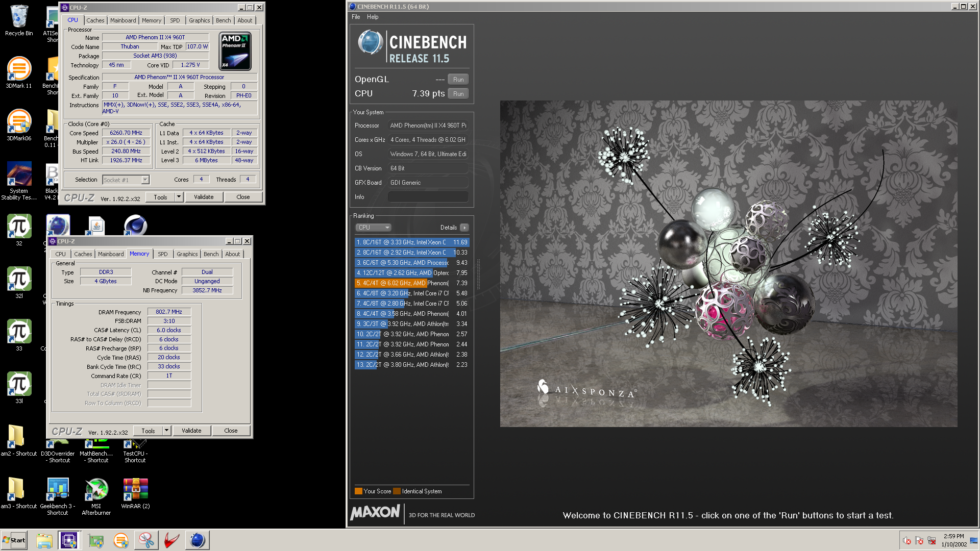Screen dimensions: 980x551
Task: Open the Java file desktop icon
Action: 96,225
